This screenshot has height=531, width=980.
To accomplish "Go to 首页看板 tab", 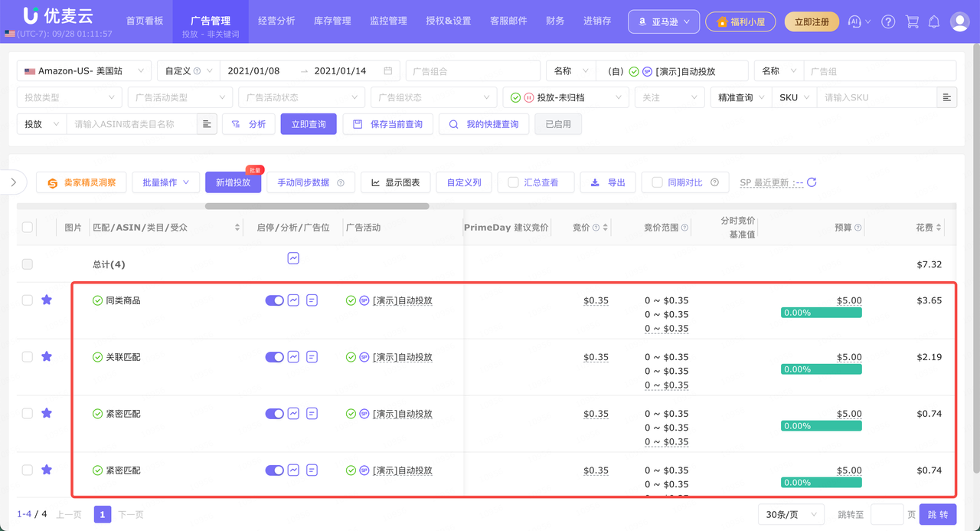I will (x=145, y=21).
